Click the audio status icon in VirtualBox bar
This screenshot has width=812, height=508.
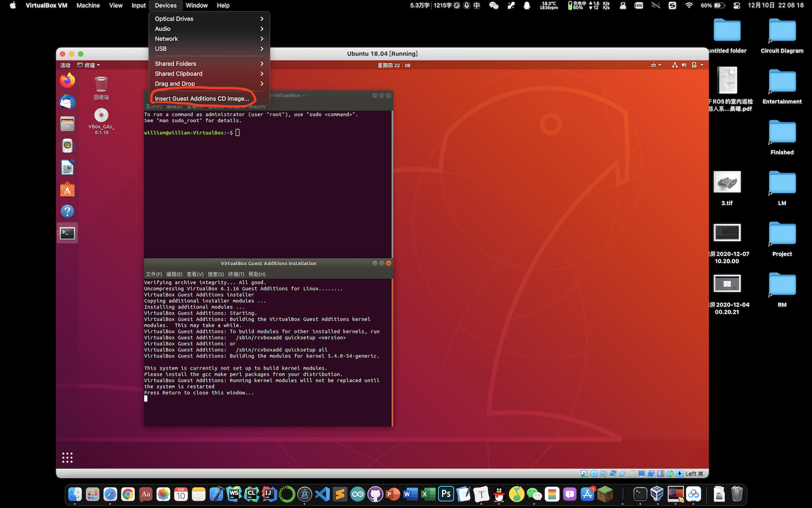pyautogui.click(x=603, y=473)
